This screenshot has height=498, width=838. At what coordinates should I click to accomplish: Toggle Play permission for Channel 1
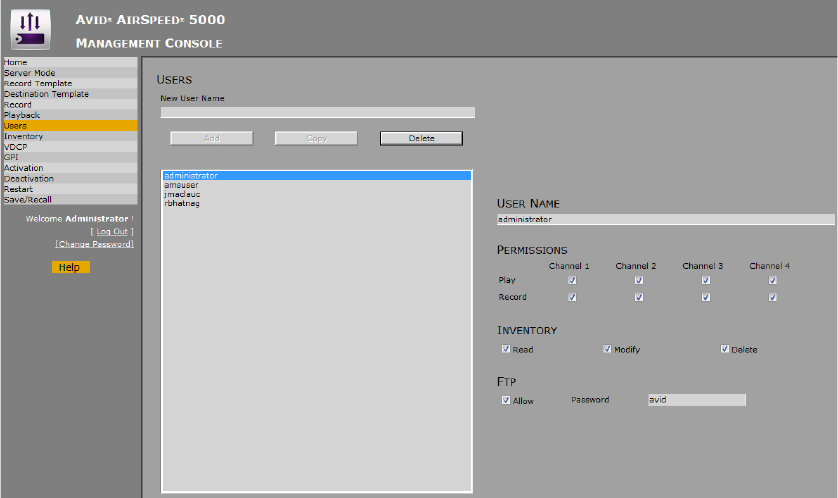pyautogui.click(x=572, y=280)
